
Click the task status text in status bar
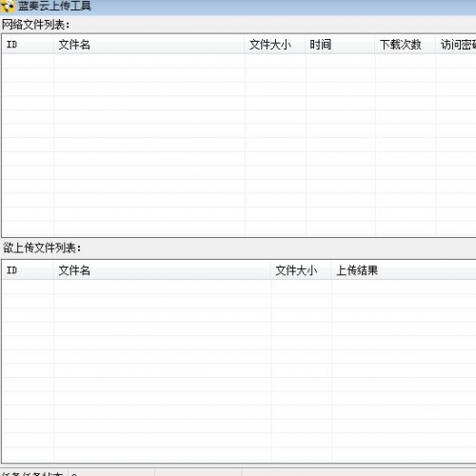[32, 474]
